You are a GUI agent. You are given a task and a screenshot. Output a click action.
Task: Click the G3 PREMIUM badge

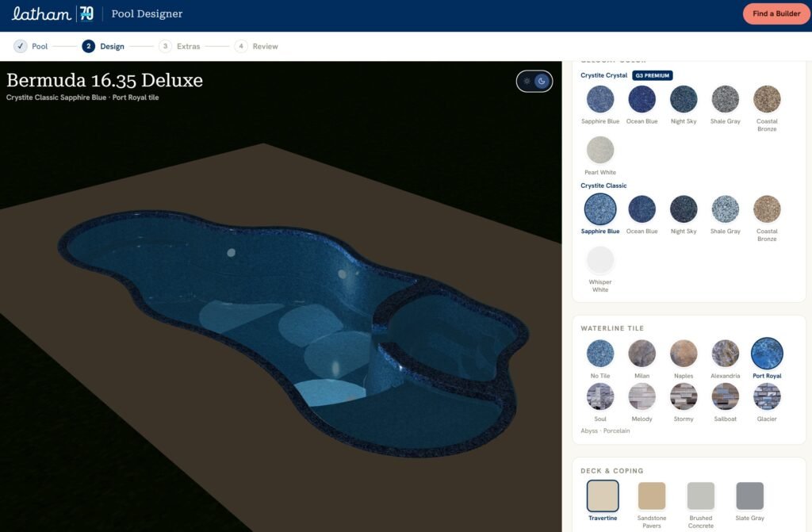coord(653,75)
